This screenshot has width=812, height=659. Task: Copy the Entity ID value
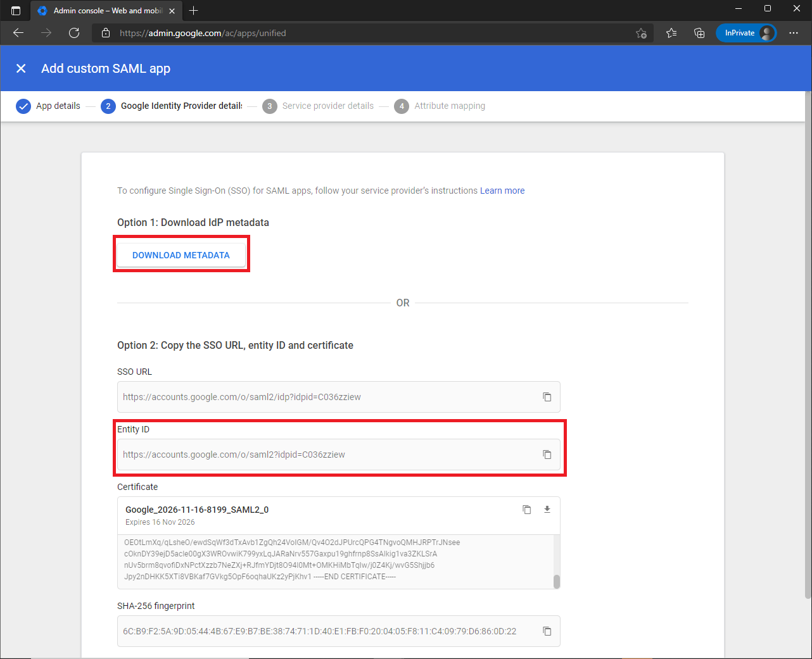click(x=547, y=455)
